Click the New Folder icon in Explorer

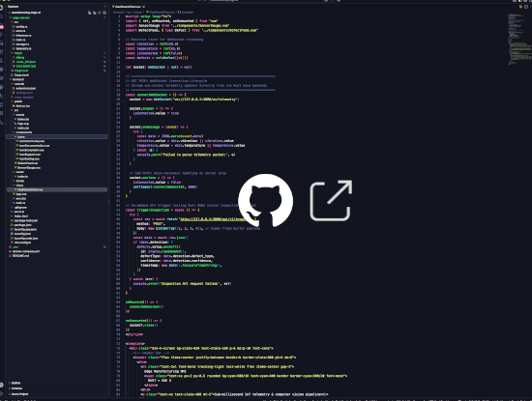tap(95, 13)
